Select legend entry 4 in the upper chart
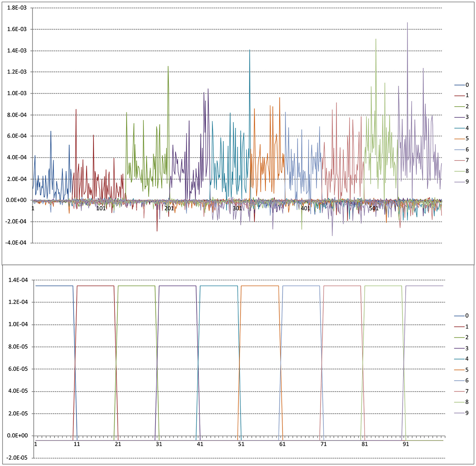Screen dimensions: 476x466 tap(462, 128)
